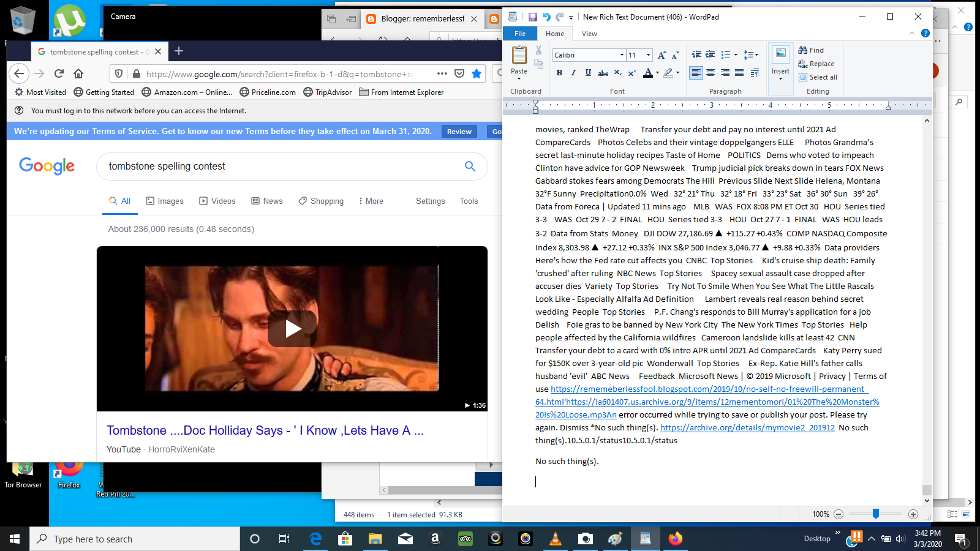Viewport: 980px width, 551px height.
Task: Toggle superscript formatting in WordPad
Action: click(x=632, y=73)
